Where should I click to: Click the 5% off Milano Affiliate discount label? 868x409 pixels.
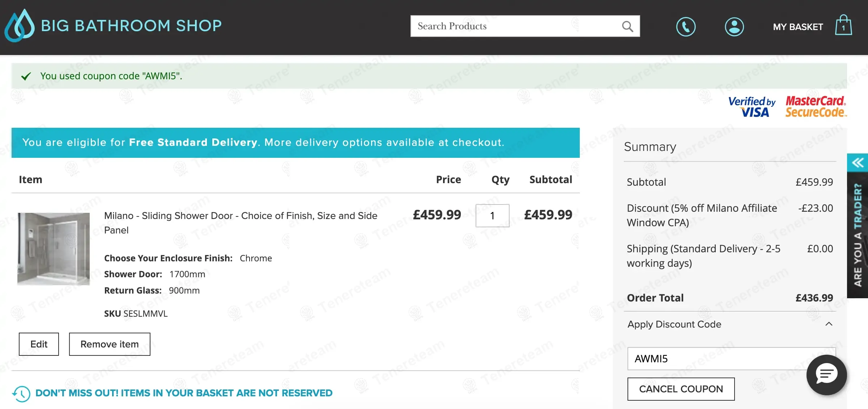click(702, 215)
